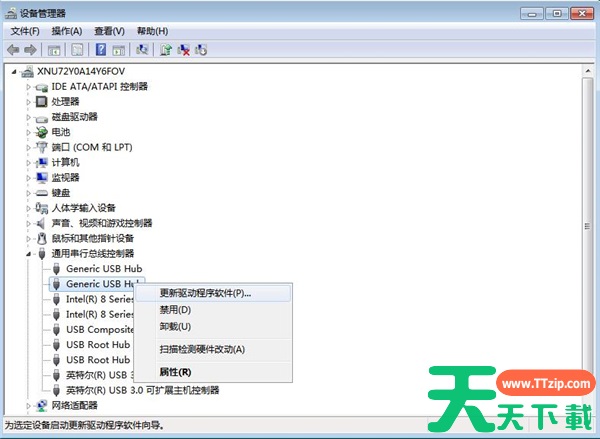Click the 鼠标和其他指针设备 mouse icon

click(42, 238)
